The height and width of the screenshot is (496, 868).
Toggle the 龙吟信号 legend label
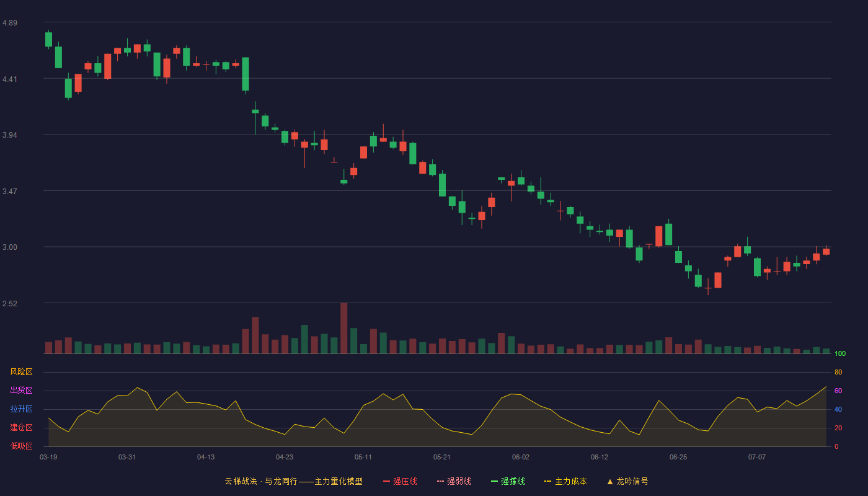(632, 481)
